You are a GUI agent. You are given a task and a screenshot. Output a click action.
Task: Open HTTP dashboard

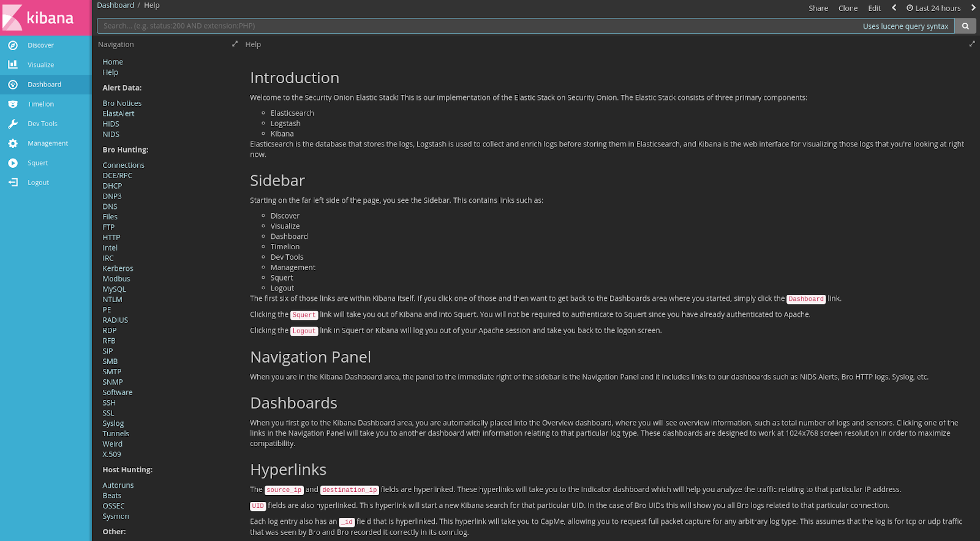(111, 238)
